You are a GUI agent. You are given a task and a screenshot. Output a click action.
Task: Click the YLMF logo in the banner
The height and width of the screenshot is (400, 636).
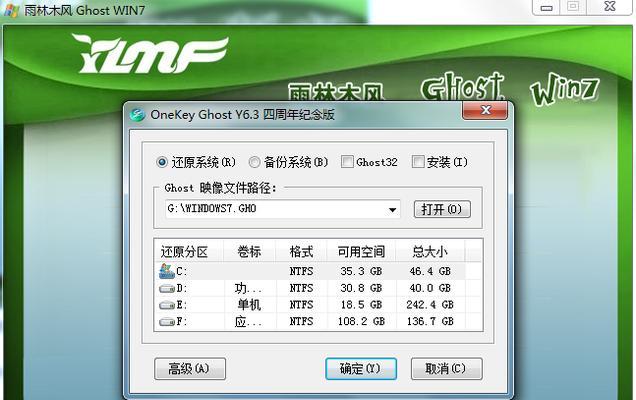pyautogui.click(x=150, y=55)
